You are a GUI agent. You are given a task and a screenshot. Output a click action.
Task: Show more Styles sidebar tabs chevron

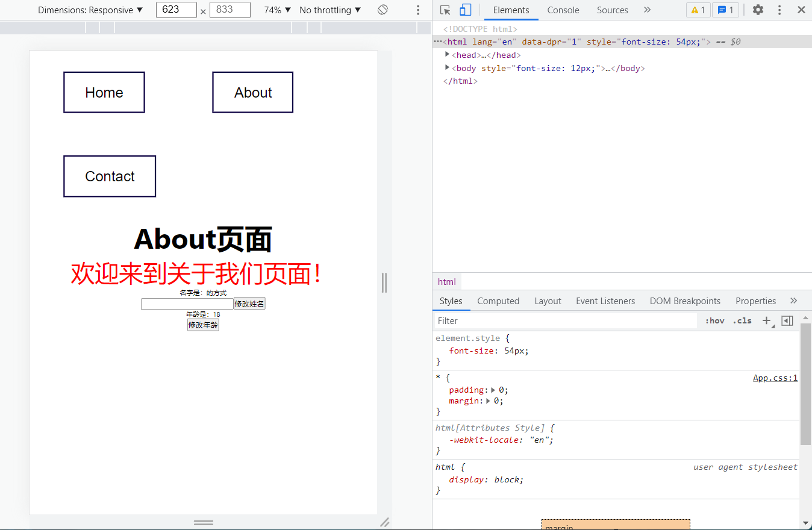coord(793,301)
